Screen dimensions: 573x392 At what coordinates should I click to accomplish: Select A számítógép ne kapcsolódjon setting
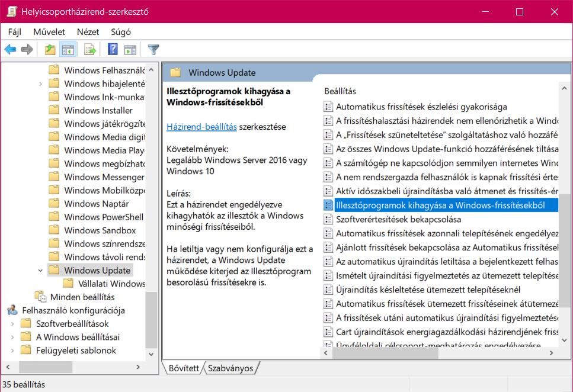coord(441,163)
